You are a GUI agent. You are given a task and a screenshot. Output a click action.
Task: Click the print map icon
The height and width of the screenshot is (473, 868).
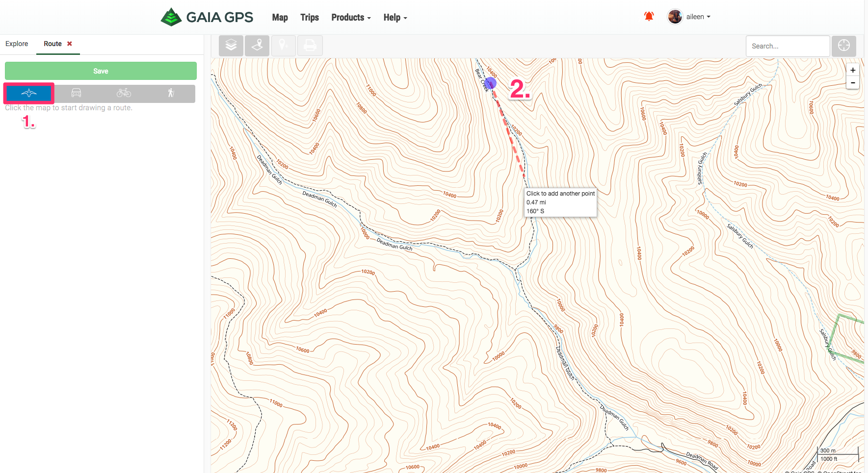(x=310, y=46)
